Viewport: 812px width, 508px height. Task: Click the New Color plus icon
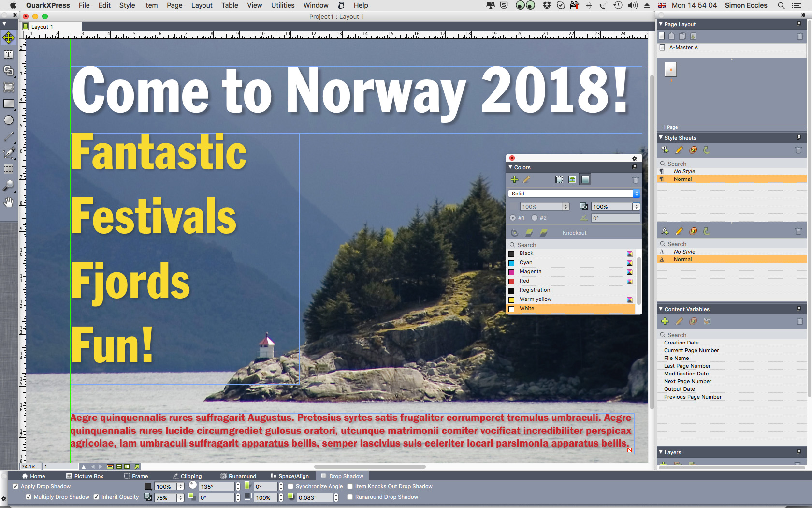click(514, 179)
